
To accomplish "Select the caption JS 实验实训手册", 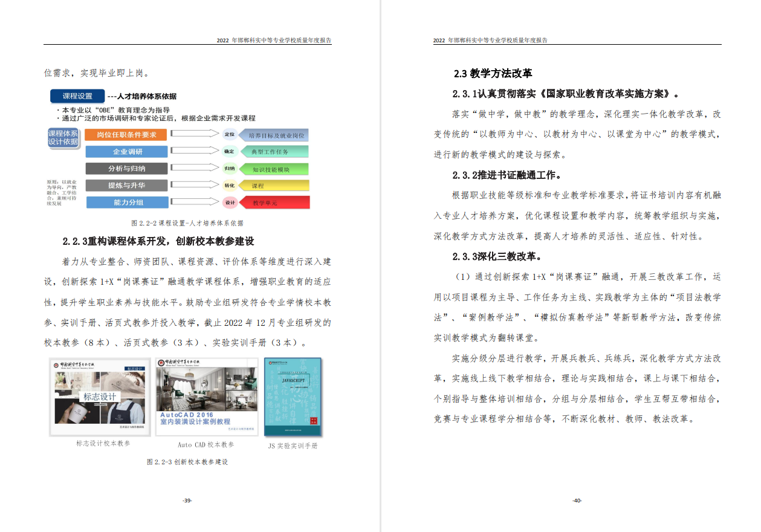I will pos(293,446).
